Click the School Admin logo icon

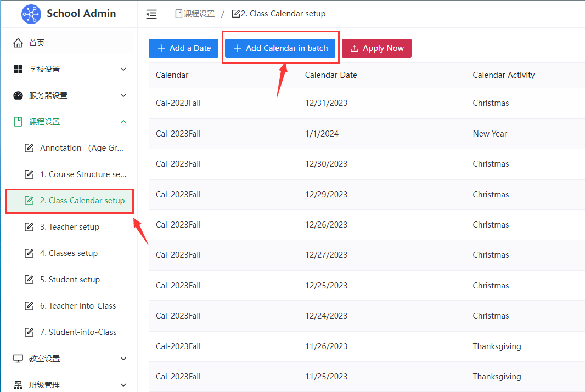pyautogui.click(x=31, y=14)
